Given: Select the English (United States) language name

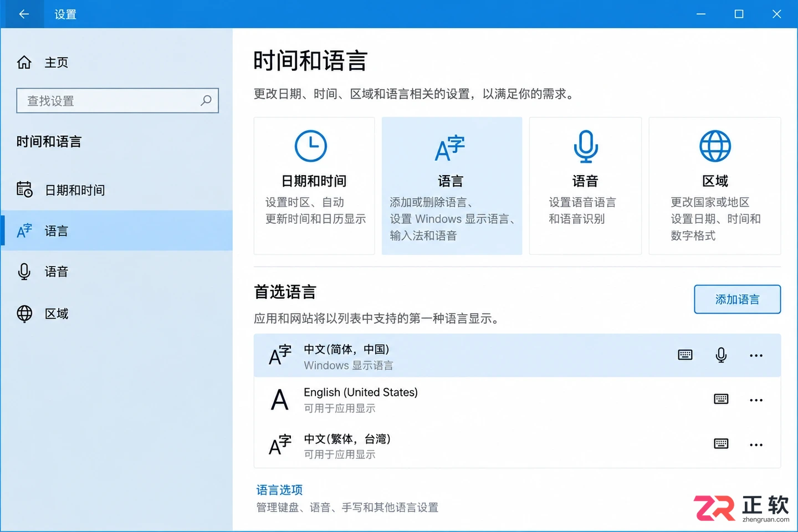Looking at the screenshot, I should coord(361,392).
